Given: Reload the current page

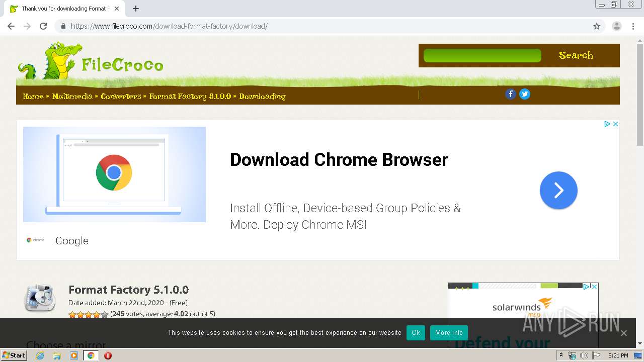Looking at the screenshot, I should point(43,26).
